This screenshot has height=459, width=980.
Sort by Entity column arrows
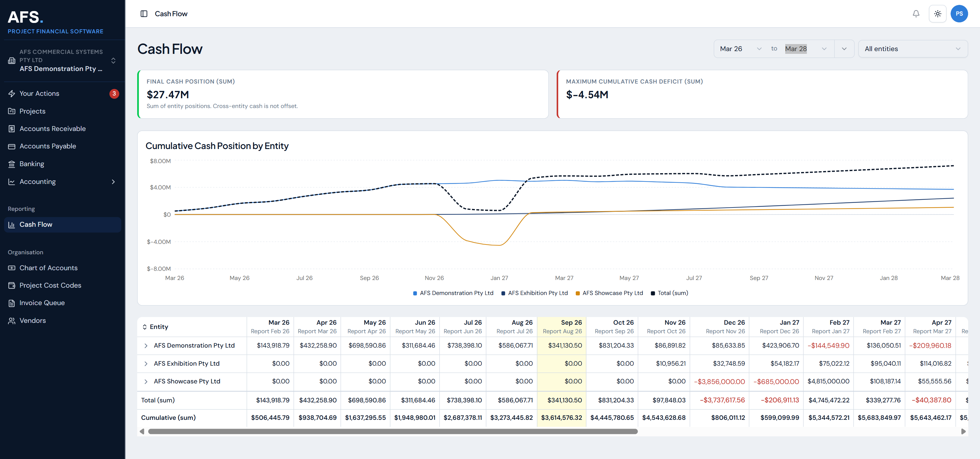tap(145, 327)
